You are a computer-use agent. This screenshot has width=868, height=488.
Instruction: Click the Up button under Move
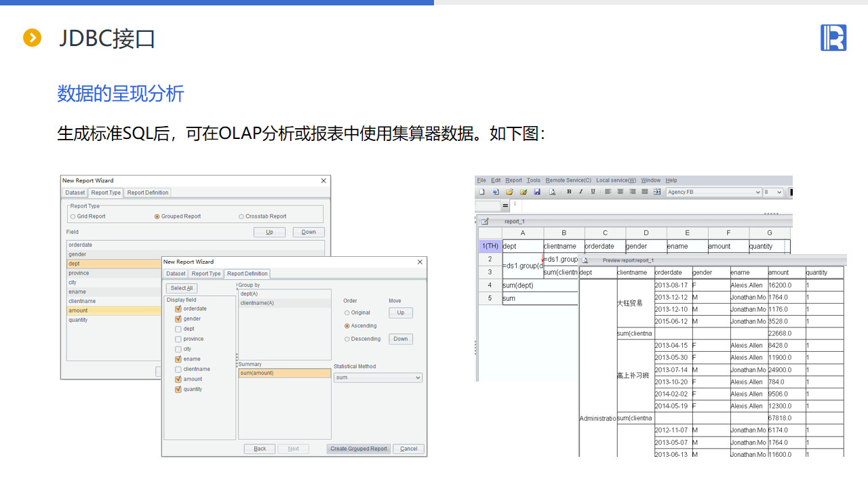(401, 313)
